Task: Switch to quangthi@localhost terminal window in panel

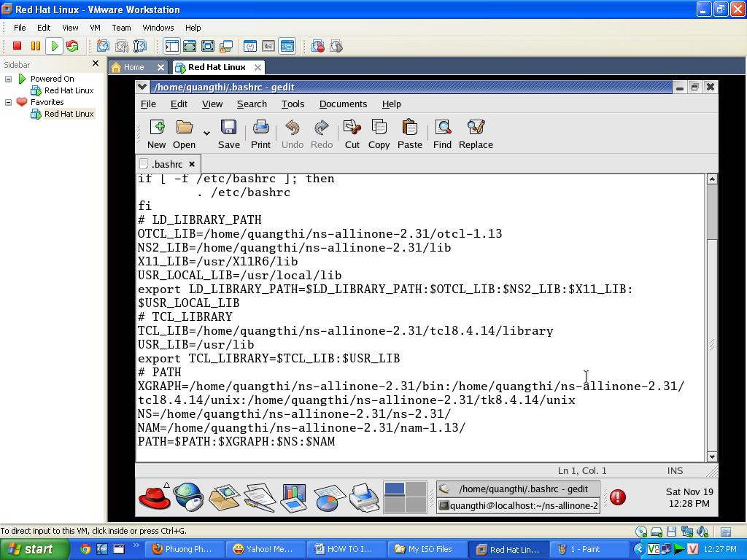Action: pyautogui.click(x=518, y=505)
